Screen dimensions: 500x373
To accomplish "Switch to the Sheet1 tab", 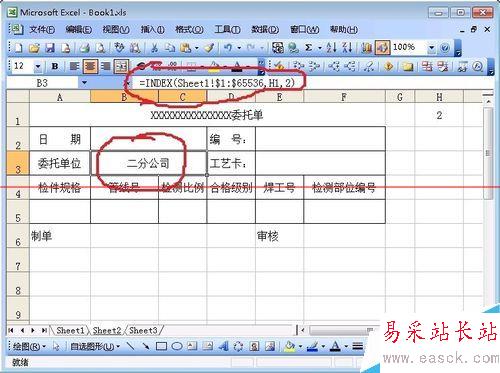I will [x=70, y=330].
